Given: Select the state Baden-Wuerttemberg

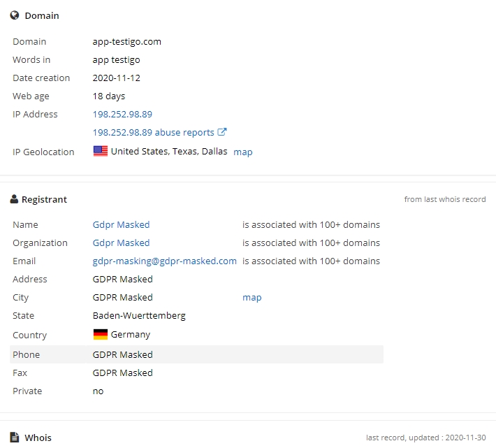Looking at the screenshot, I should 139,316.
